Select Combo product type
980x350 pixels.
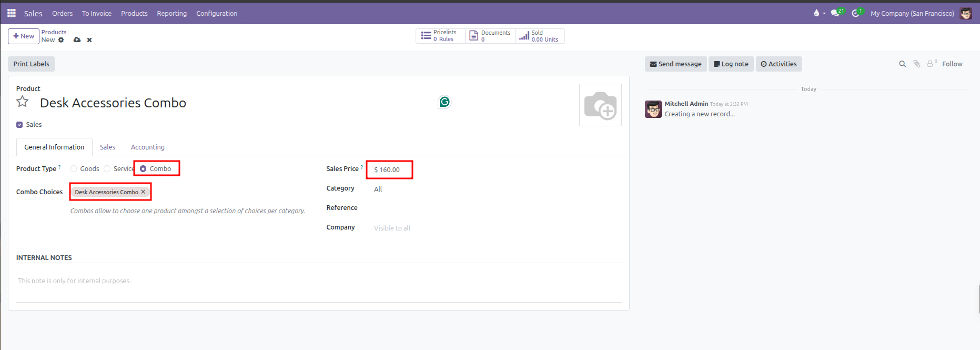coord(143,169)
